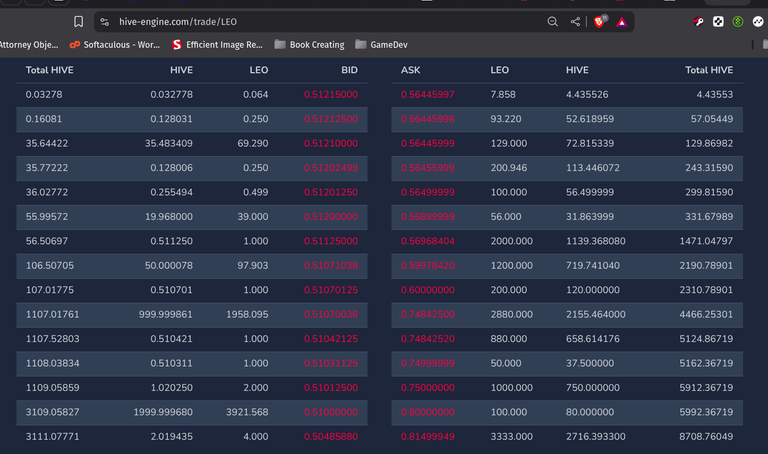Image resolution: width=768 pixels, height=454 pixels.
Task: Click the Brave Rewards triangle icon
Action: (x=622, y=22)
